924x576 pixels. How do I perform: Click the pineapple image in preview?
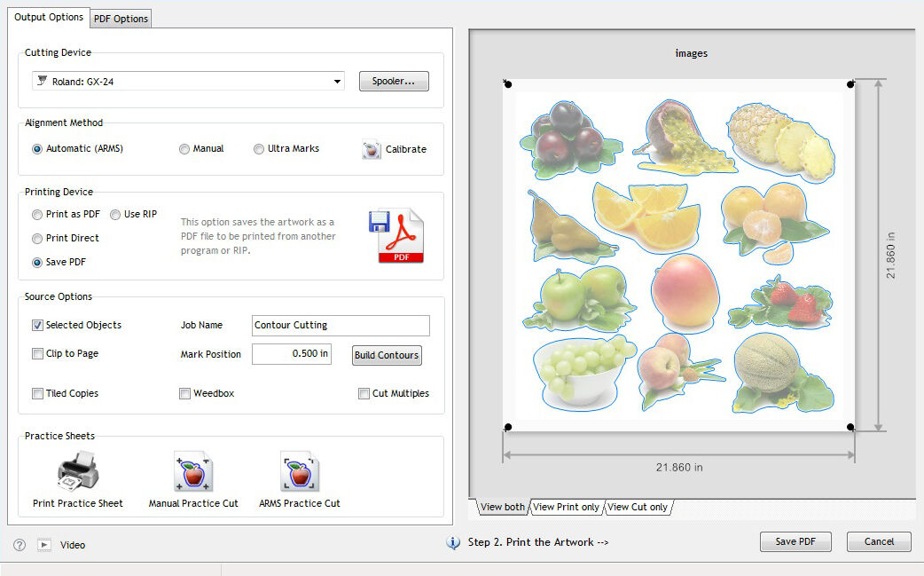tap(781, 139)
